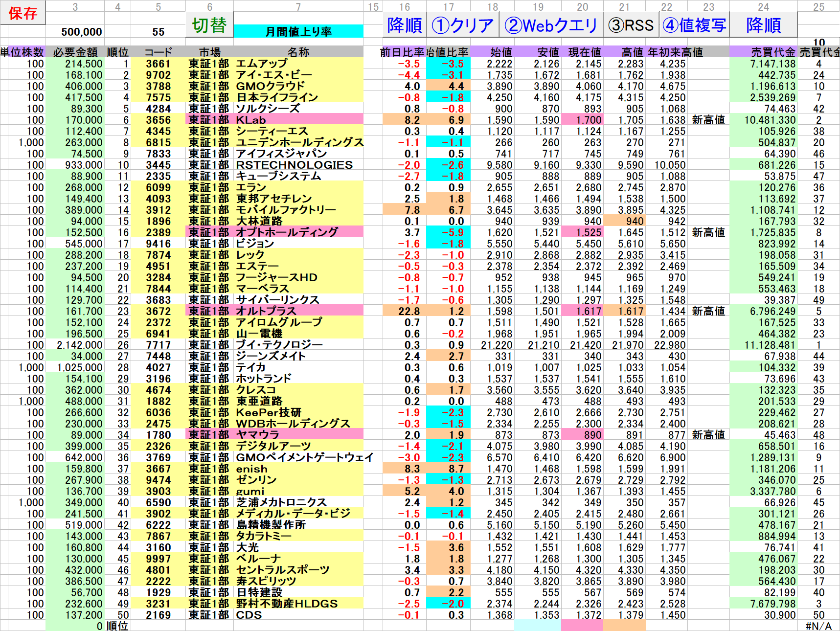
Task: Select stock code 3661 cell
Action: point(159,64)
